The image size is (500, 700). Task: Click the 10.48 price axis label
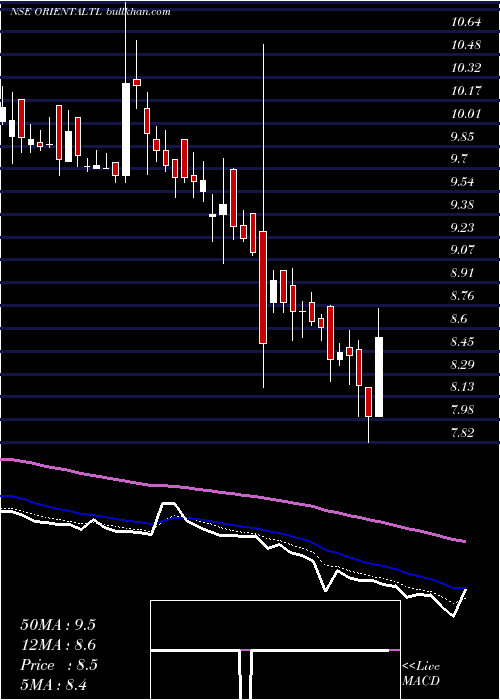466,45
